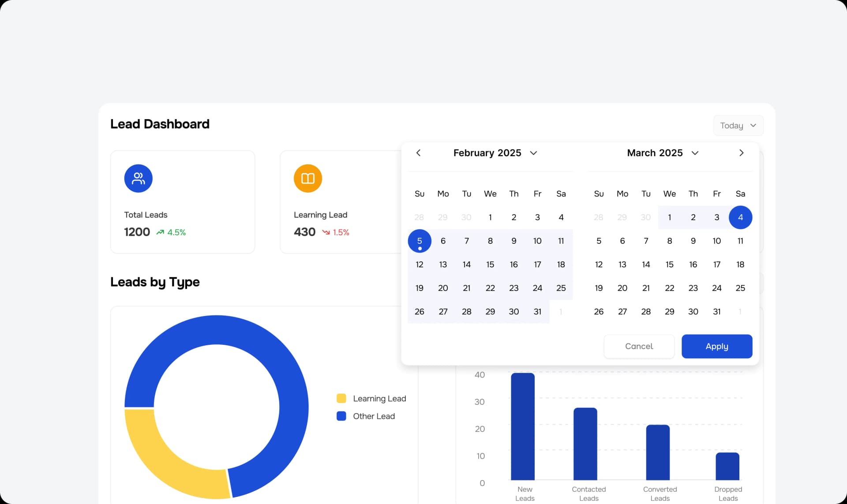
Task: Click the previous month navigation arrow
Action: coord(418,153)
